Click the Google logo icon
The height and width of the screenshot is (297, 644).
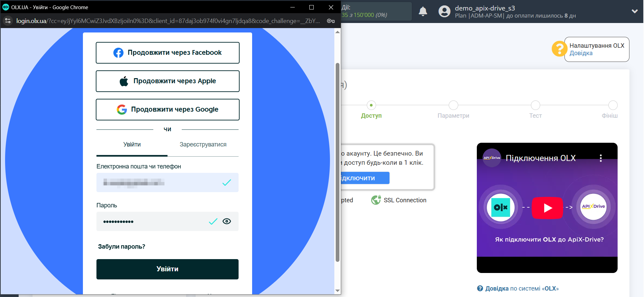[122, 110]
